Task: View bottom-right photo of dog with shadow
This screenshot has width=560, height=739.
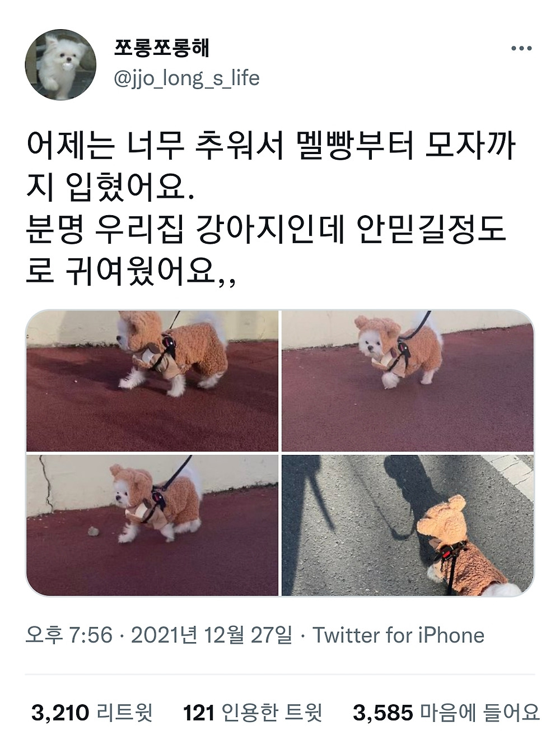Action: coord(408,525)
